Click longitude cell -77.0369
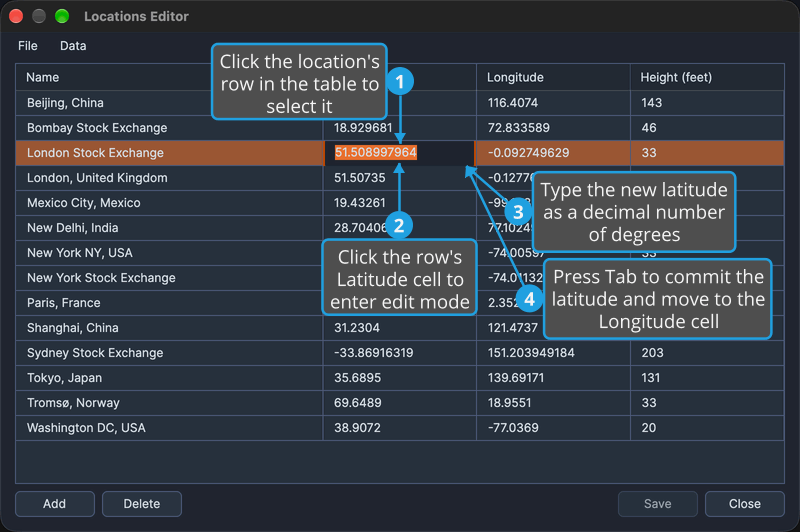This screenshot has width=800, height=532. [x=554, y=428]
